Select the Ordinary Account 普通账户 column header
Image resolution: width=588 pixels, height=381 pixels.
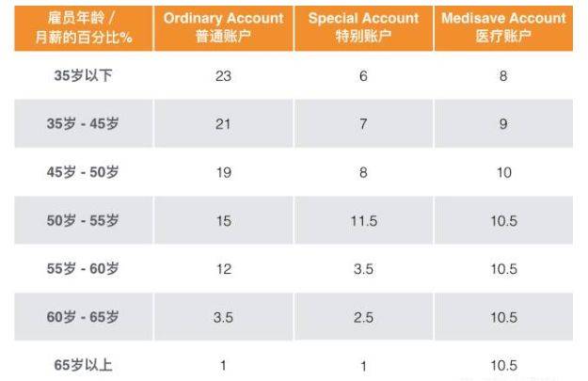[x=223, y=27]
